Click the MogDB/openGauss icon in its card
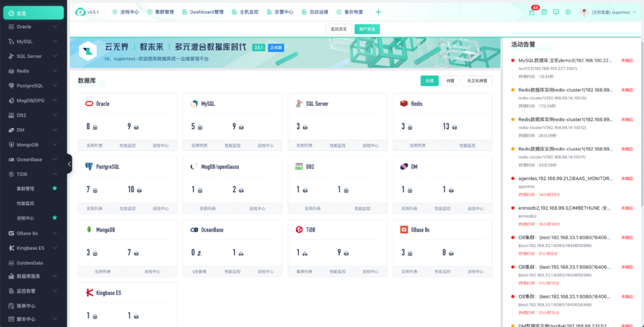The height and width of the screenshot is (327, 644). [194, 166]
